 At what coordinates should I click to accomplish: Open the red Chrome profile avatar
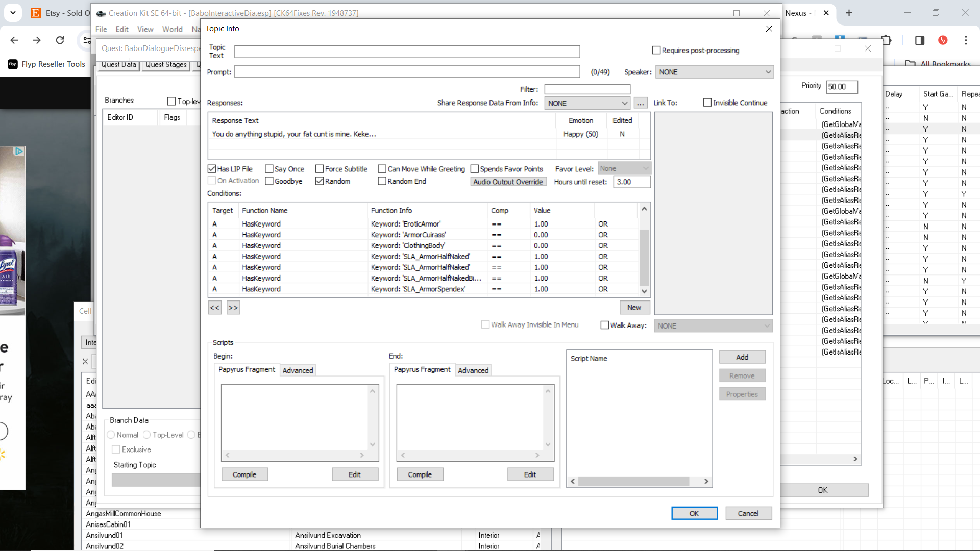[943, 40]
